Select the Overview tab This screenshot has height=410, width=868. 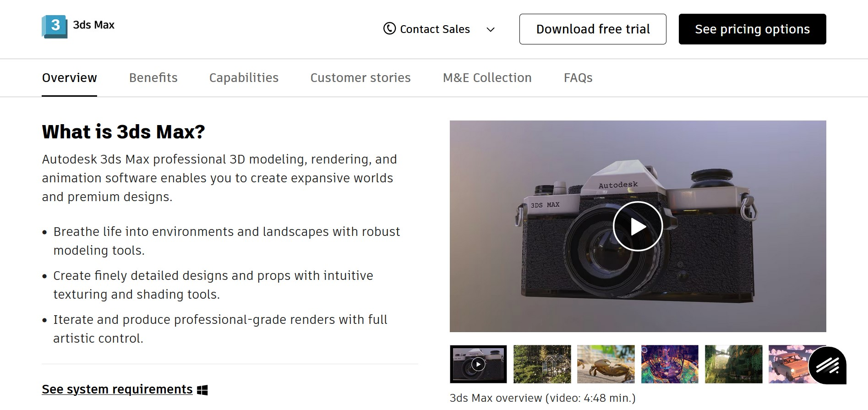coord(69,78)
